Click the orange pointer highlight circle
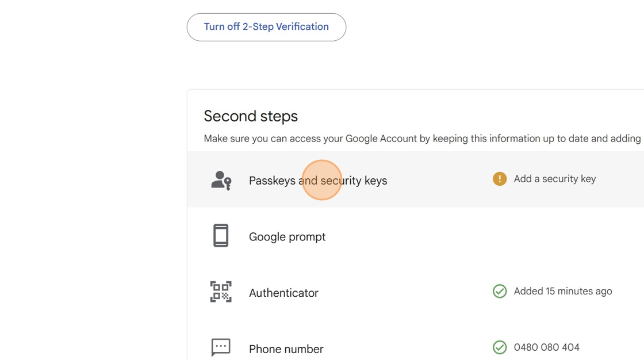Image resolution: width=644 pixels, height=360 pixels. point(321,180)
